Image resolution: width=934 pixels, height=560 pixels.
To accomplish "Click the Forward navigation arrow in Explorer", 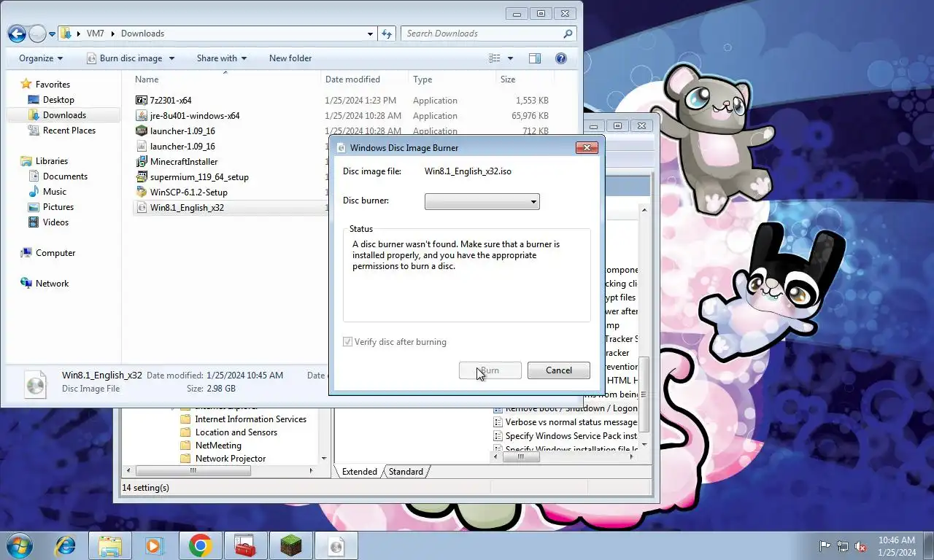I will coord(37,34).
